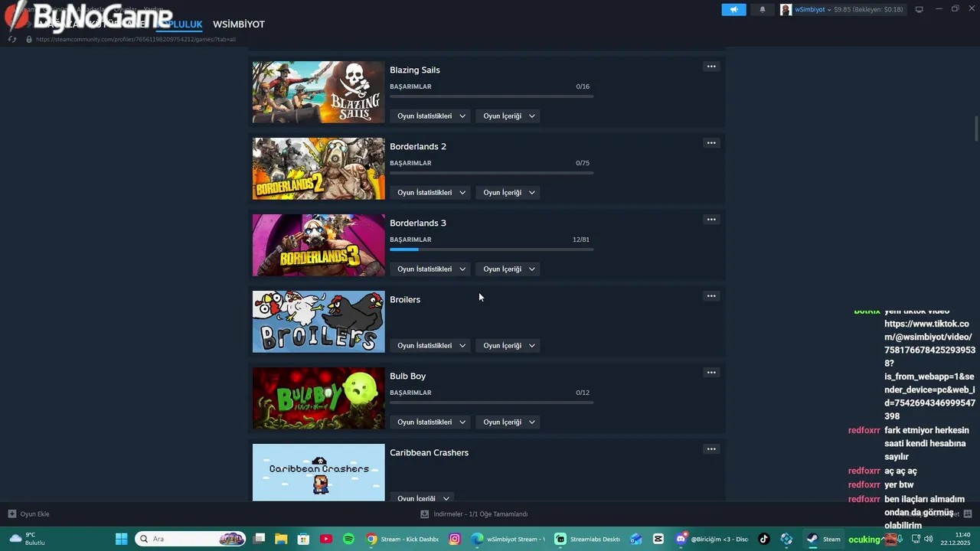Viewport: 980px width, 551px height.
Task: Expand Oyun İçeriği for Caribbean Crashers
Action: [x=423, y=497]
